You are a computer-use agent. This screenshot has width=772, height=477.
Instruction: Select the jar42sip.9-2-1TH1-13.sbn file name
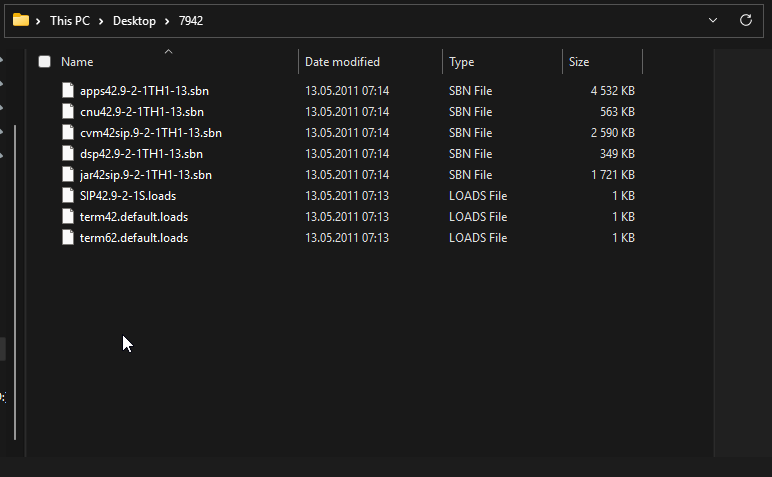(x=146, y=175)
